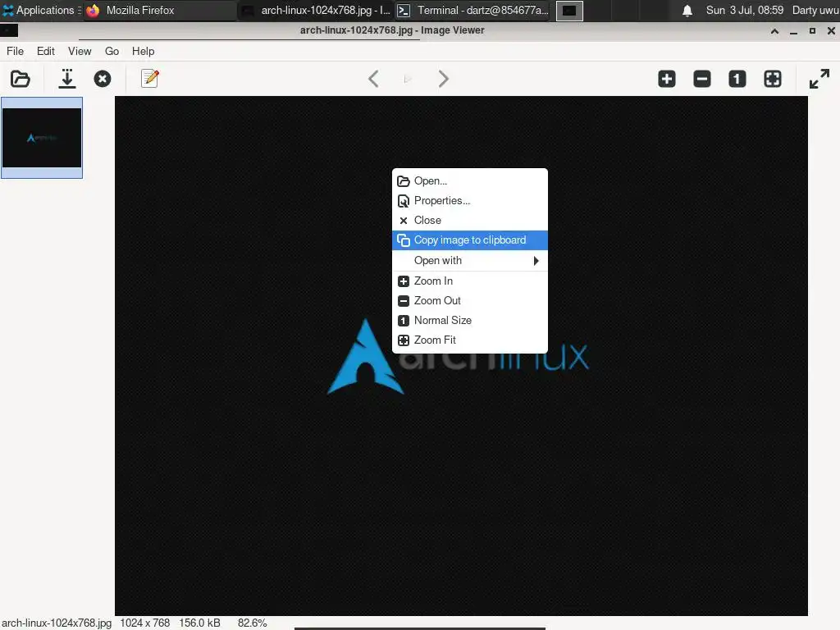The height and width of the screenshot is (630, 840).
Task: Click the 1024 x 768 dimensions in the status bar
Action: (144, 623)
